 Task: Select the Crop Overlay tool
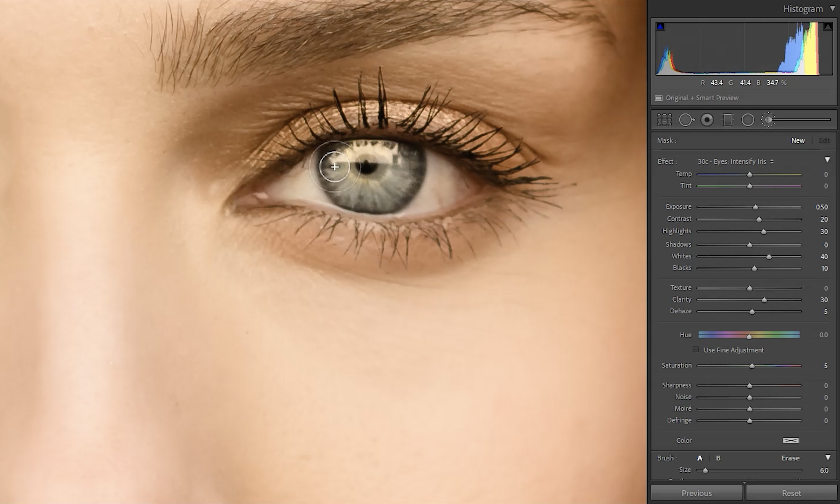pyautogui.click(x=664, y=119)
